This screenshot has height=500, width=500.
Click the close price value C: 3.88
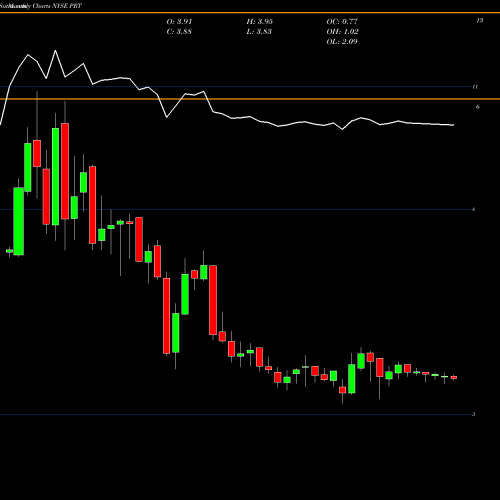179,32
